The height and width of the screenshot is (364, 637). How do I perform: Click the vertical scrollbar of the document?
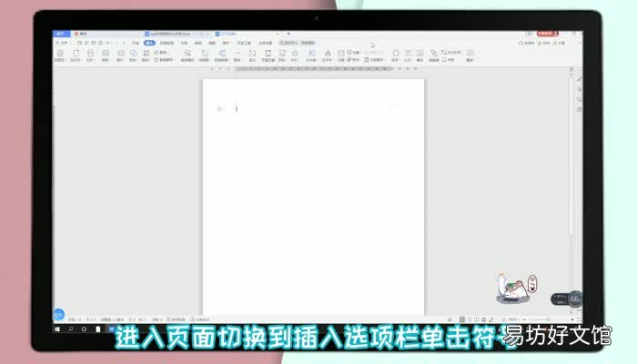(571, 155)
